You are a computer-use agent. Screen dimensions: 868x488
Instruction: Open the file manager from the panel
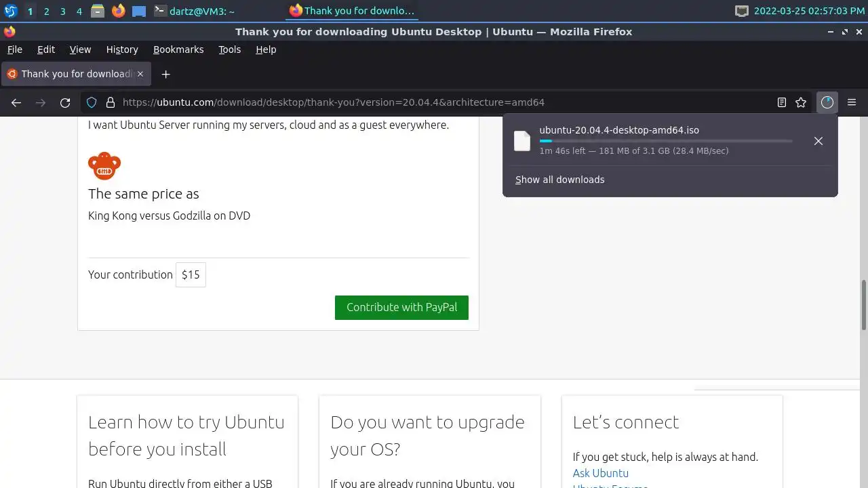click(98, 11)
